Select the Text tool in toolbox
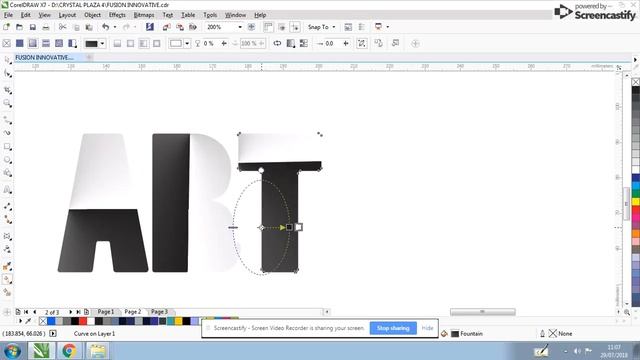 point(7,189)
